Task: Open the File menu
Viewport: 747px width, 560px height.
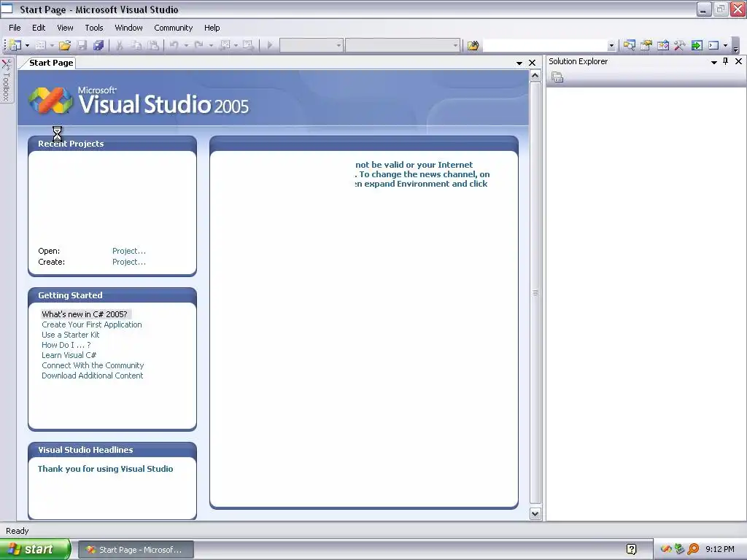Action: (x=15, y=28)
